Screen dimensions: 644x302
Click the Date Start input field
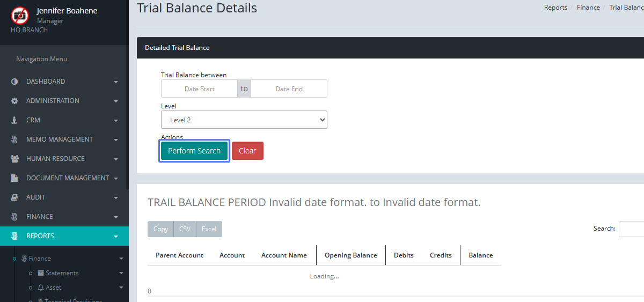tap(199, 89)
